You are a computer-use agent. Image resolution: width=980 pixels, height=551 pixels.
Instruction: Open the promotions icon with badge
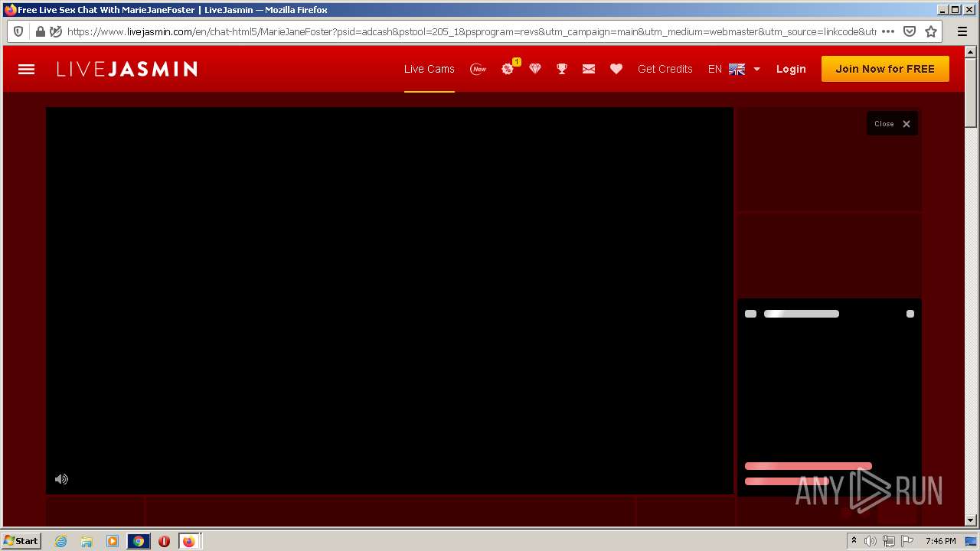coord(509,67)
